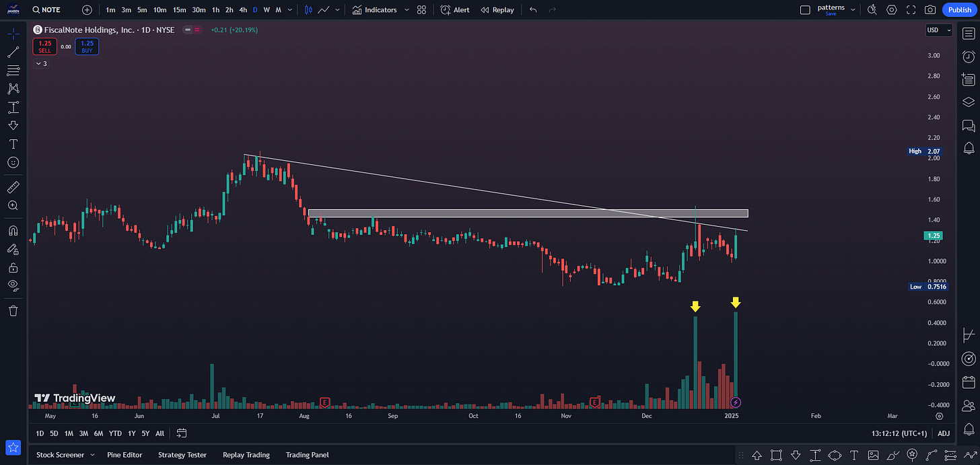The height and width of the screenshot is (465, 980).
Task: Start bar Replay mode
Action: pyautogui.click(x=497, y=10)
